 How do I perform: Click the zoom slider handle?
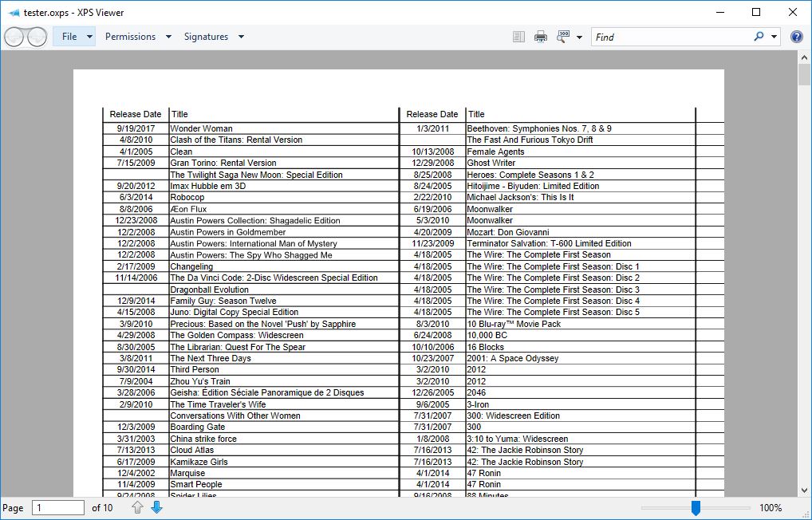(696, 507)
